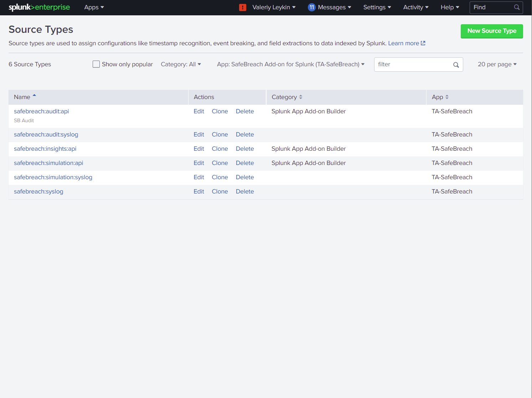Edit the safebreach:simulation:api row
This screenshot has width=532, height=398.
coord(199,163)
